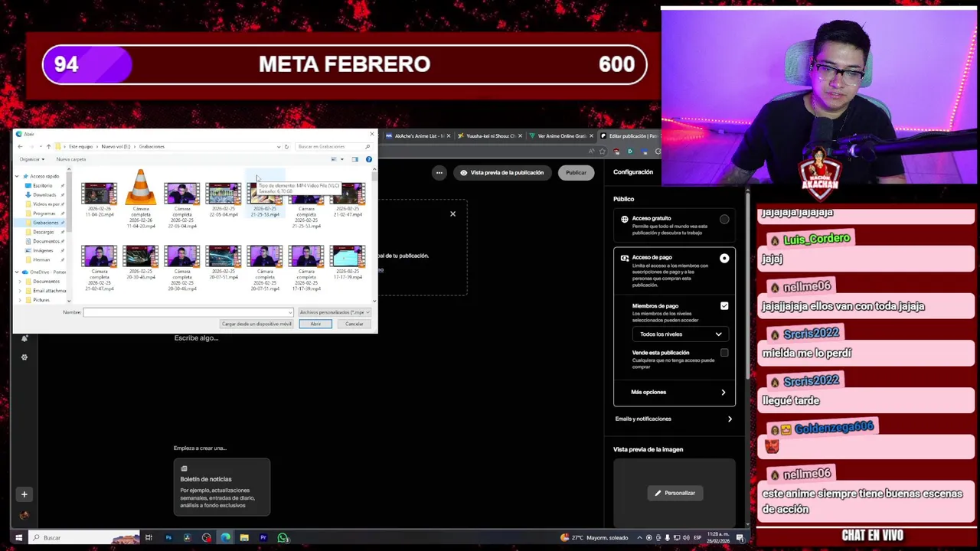Click Vista previa de la publicación

(x=501, y=173)
